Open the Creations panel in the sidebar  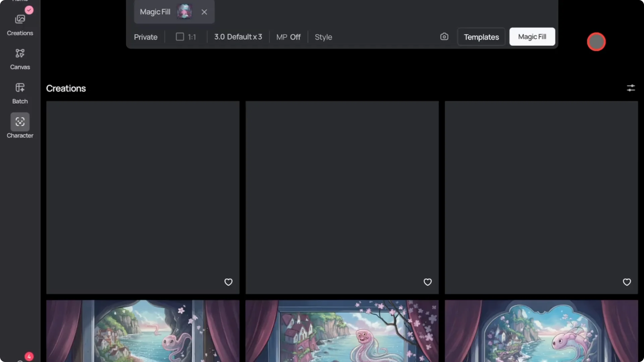pyautogui.click(x=20, y=23)
